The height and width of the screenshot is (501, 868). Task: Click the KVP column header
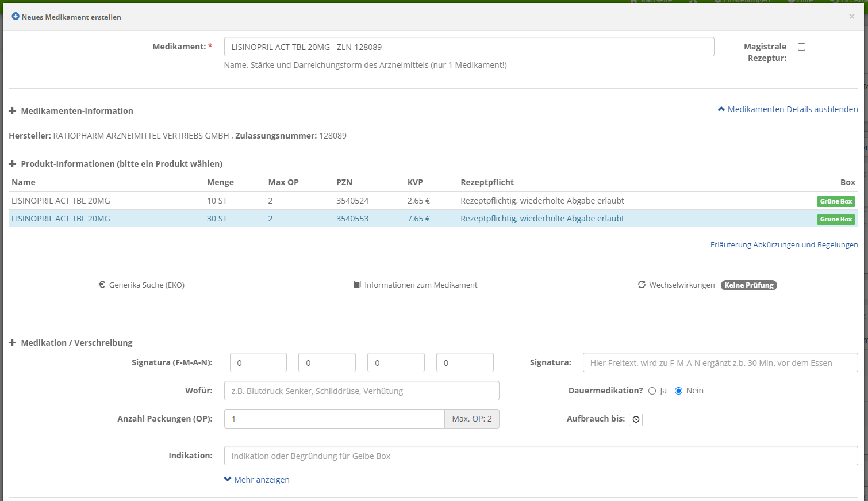(415, 182)
